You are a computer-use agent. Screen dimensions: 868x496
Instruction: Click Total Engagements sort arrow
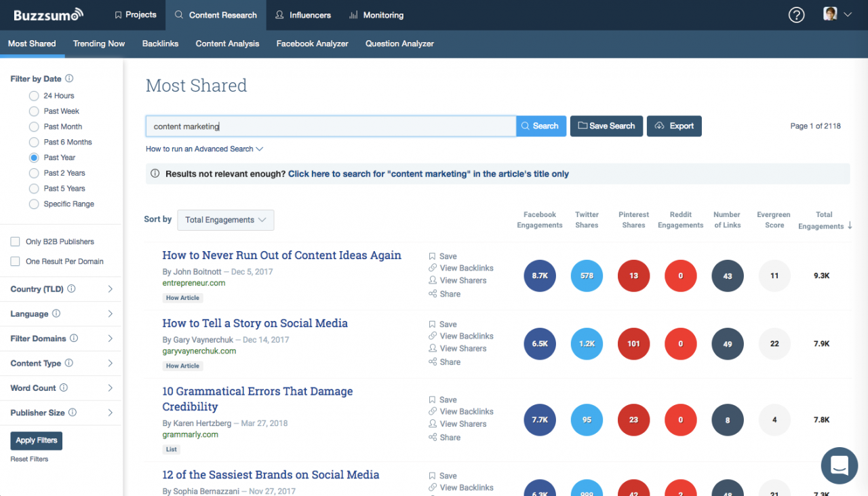pos(850,226)
